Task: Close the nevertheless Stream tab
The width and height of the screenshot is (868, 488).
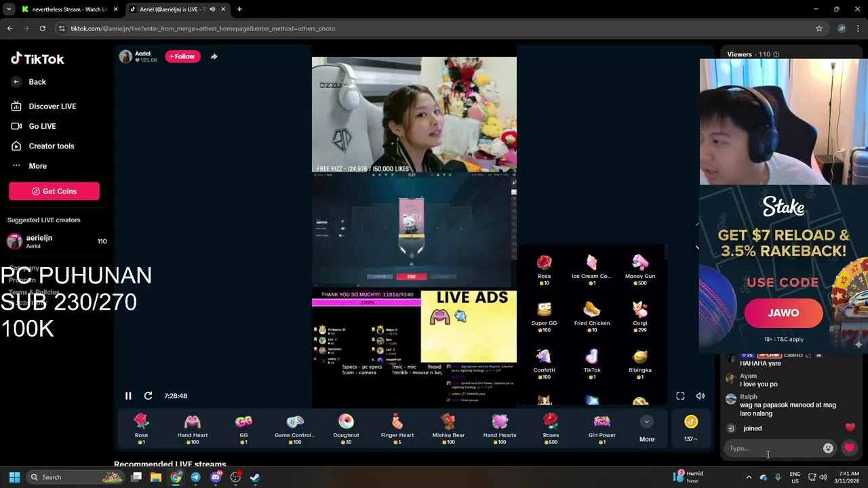Action: (116, 9)
